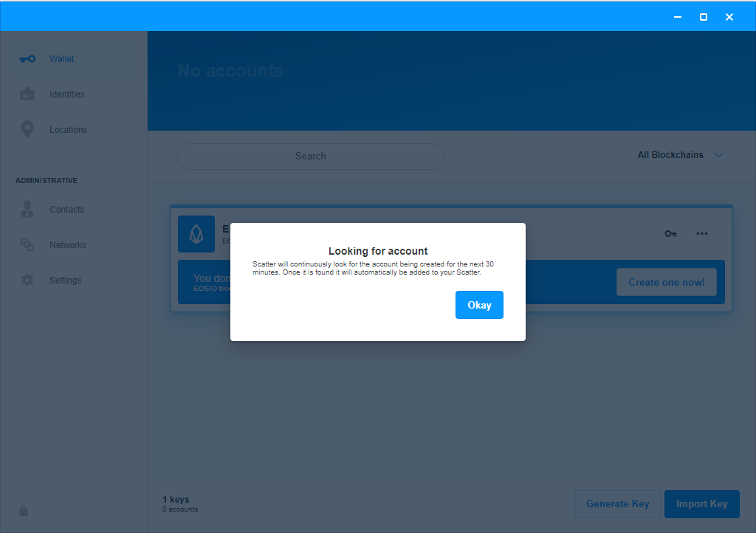Open Settings from the sidebar
The height and width of the screenshot is (533, 756).
pos(73,280)
